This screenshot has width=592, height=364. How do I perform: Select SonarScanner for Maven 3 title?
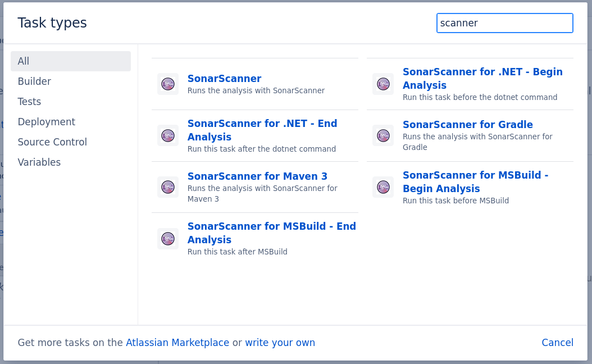coord(257,176)
